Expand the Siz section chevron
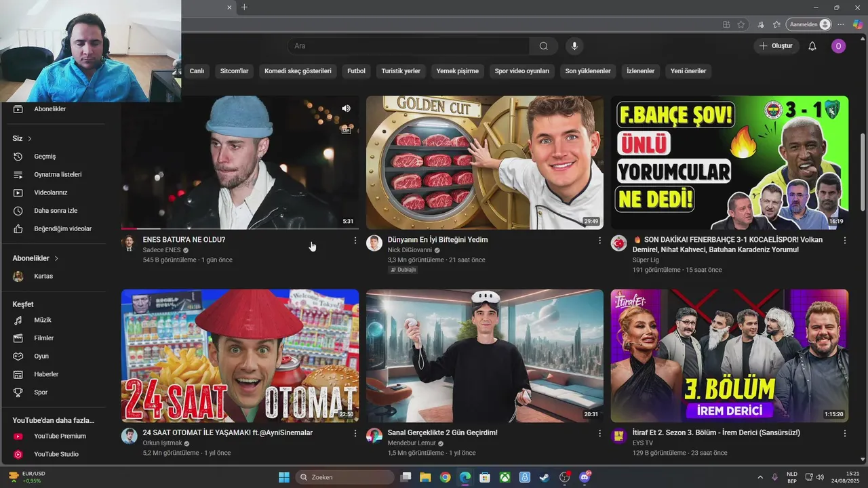This screenshot has width=868, height=488. pos(30,139)
